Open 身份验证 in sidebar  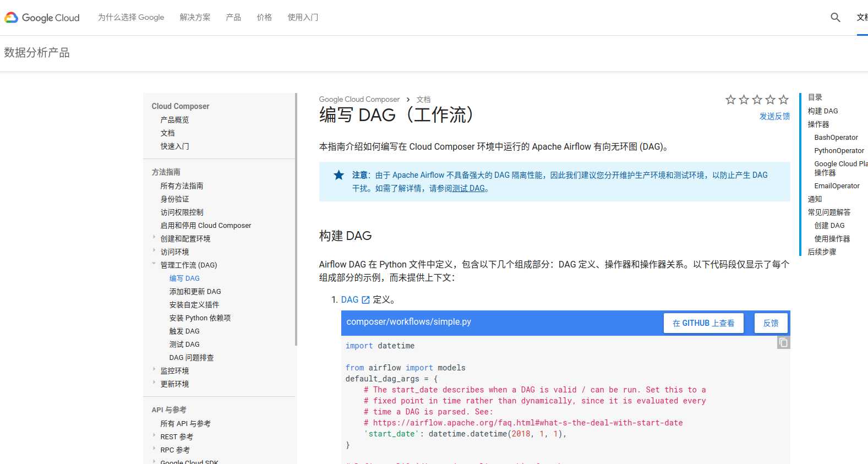[174, 199]
